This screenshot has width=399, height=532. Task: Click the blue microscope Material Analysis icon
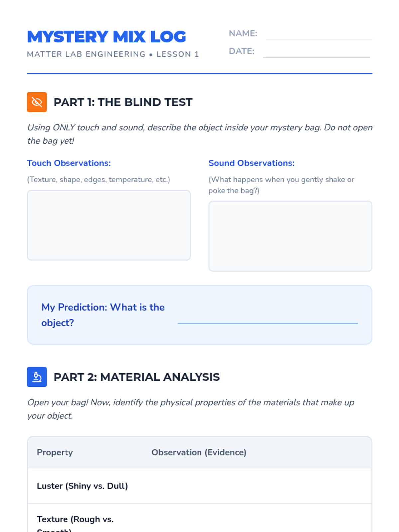37,377
